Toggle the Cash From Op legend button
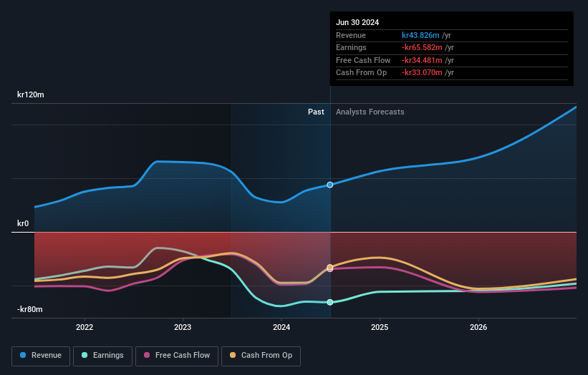 pyautogui.click(x=261, y=356)
